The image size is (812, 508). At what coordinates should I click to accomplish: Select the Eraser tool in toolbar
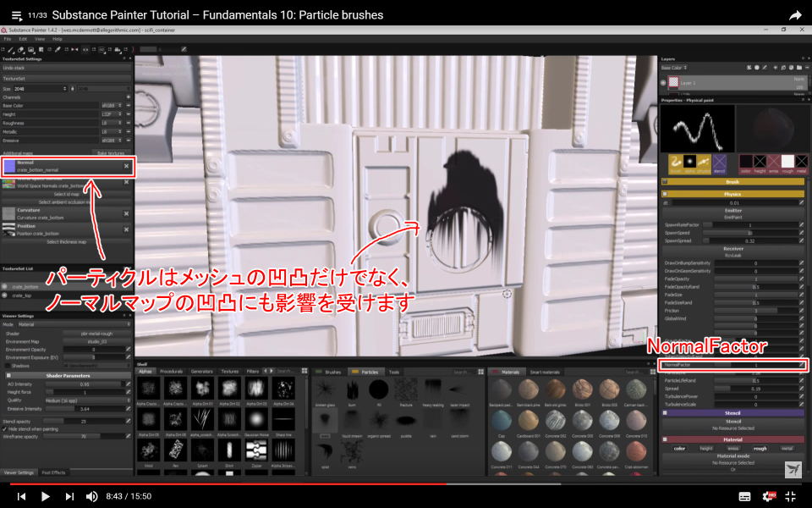(20, 50)
